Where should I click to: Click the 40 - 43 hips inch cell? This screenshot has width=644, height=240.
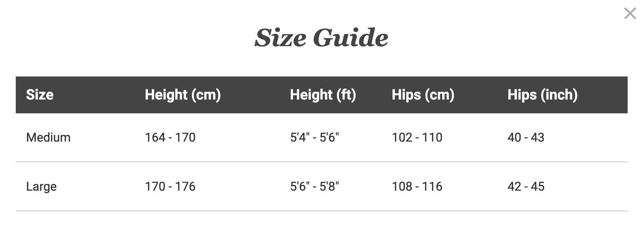[x=526, y=137]
